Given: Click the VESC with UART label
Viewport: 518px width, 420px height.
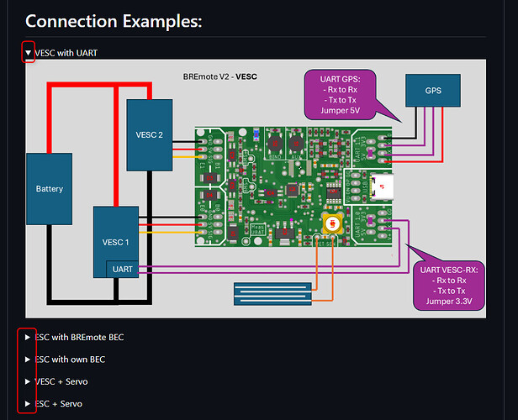Looking at the screenshot, I should pos(66,53).
